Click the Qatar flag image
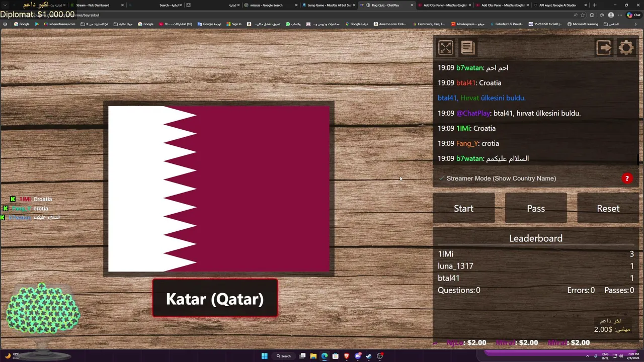The image size is (644, 362). tap(219, 189)
